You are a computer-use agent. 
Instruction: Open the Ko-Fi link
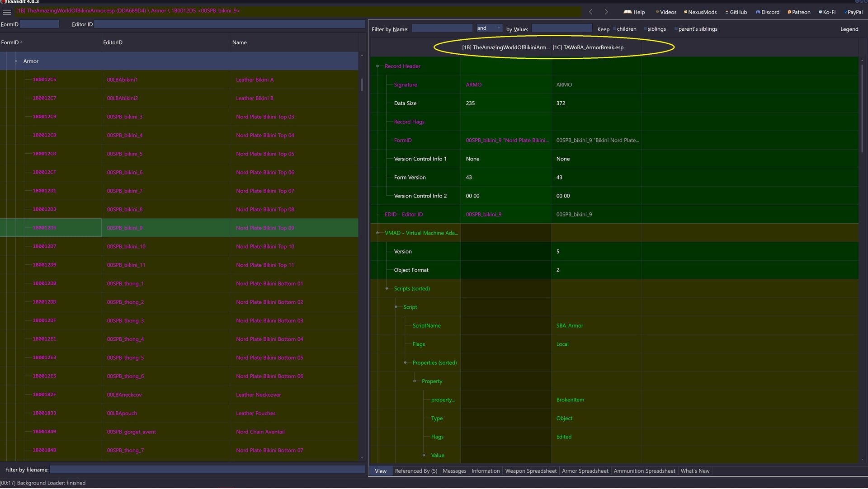click(827, 12)
